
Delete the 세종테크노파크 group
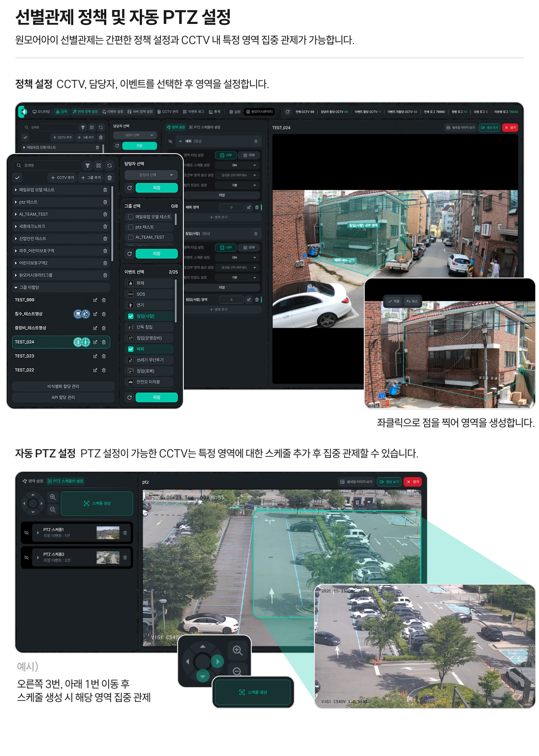105,226
